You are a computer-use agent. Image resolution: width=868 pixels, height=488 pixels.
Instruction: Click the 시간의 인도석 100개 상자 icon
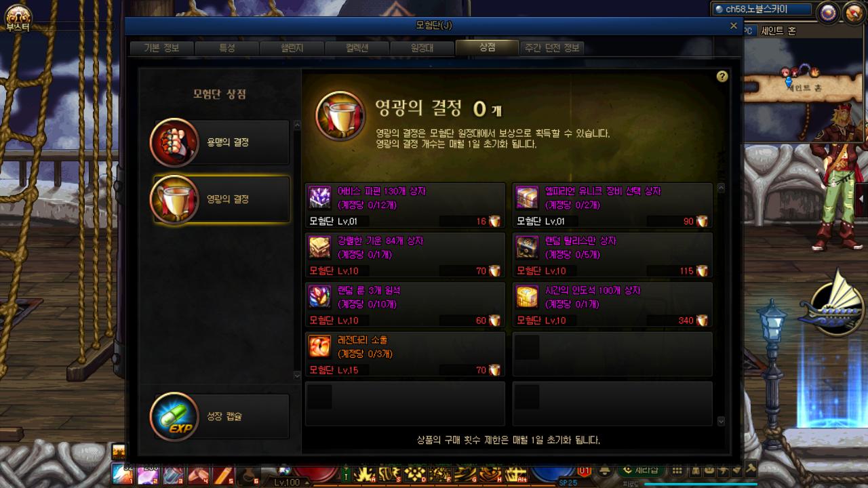click(527, 297)
